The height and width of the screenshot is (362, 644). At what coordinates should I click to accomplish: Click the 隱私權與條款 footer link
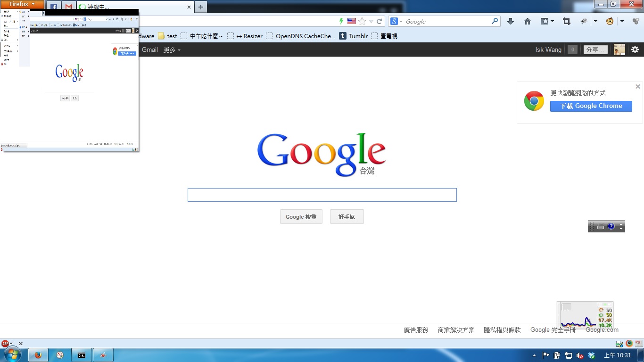coord(502,330)
